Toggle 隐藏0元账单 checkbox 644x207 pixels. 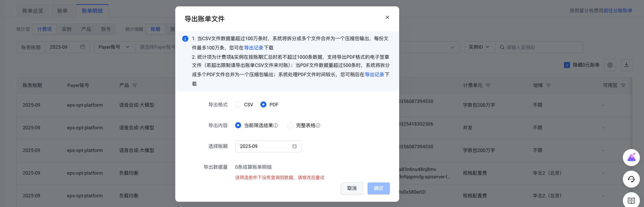[567, 65]
